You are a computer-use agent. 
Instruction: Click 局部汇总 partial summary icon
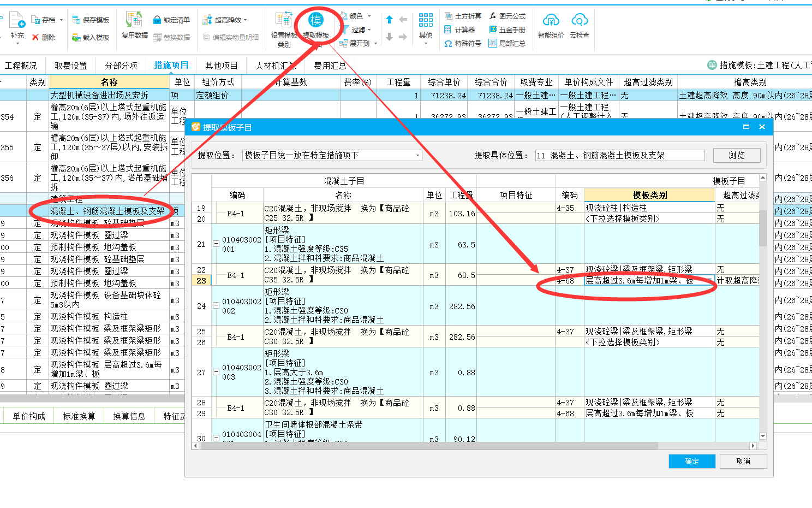click(493, 44)
